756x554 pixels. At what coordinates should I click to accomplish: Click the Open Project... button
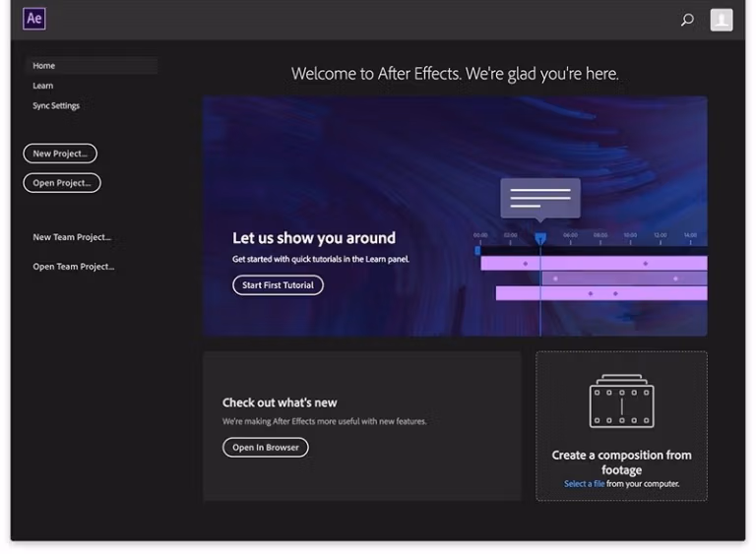[62, 183]
